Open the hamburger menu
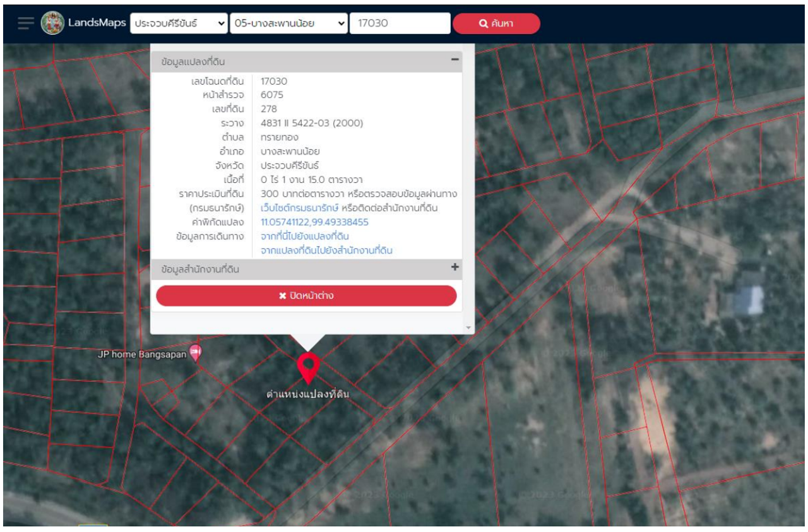This screenshot has height=532, width=808. coord(26,23)
